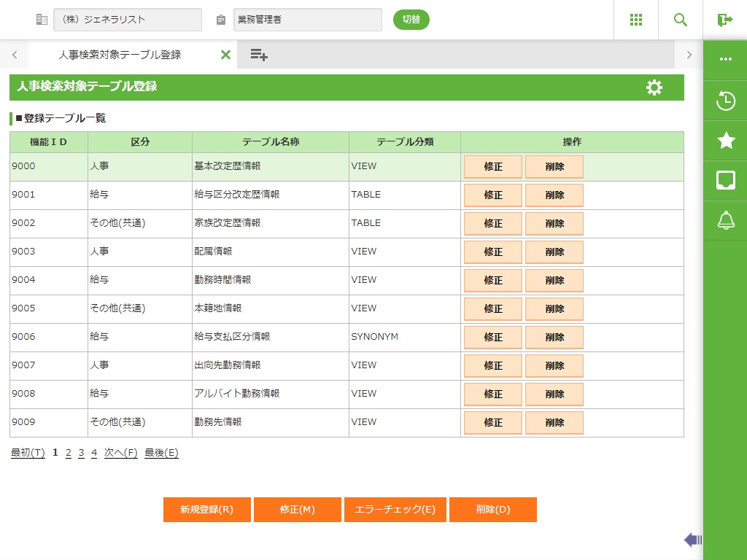747x560 pixels.
Task: Click the 業務管理者 role field
Action: 307,20
